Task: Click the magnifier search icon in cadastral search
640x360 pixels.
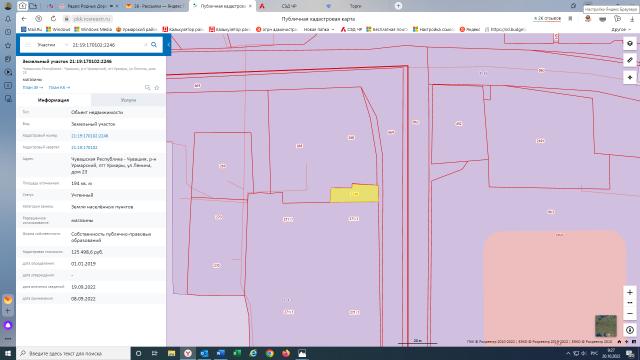Action: click(154, 44)
